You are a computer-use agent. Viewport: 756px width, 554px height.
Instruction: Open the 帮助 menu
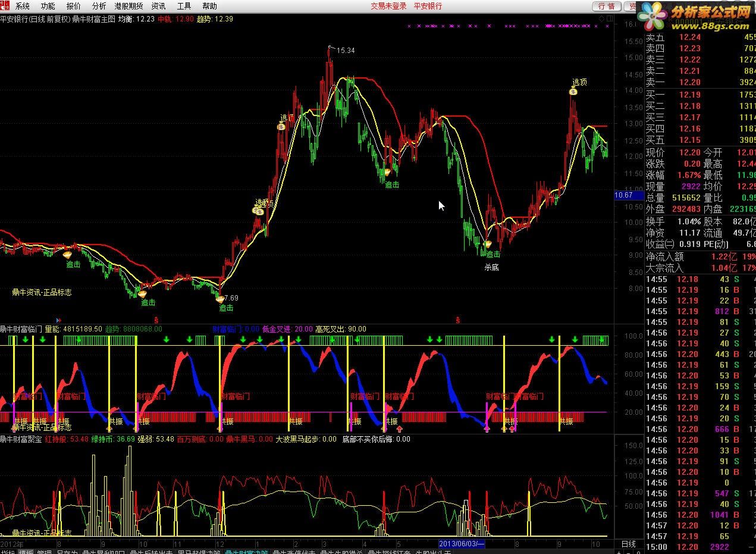pyautogui.click(x=209, y=6)
